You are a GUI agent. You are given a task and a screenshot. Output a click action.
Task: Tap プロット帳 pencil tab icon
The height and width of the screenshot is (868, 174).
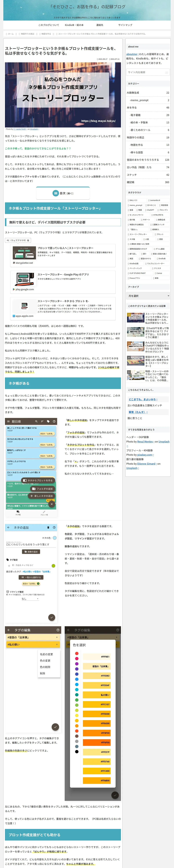[44, 512]
